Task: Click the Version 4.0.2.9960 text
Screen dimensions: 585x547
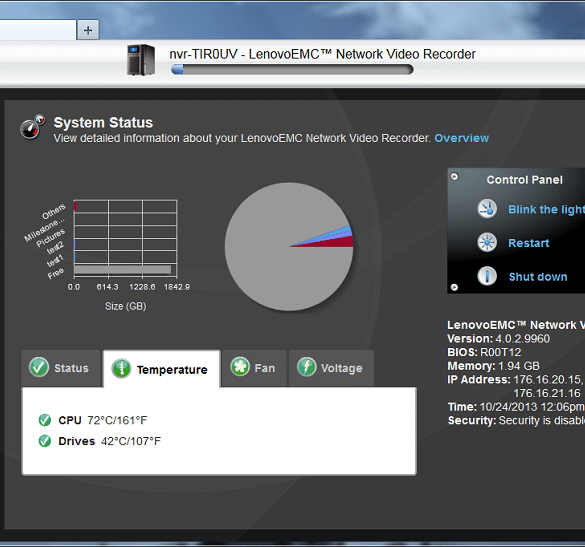Action: pyautogui.click(x=498, y=339)
